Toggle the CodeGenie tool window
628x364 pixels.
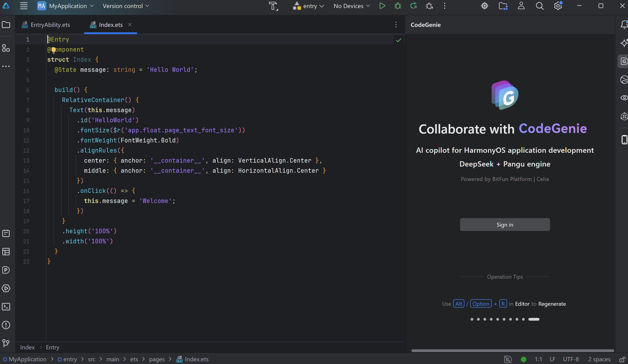tap(624, 61)
